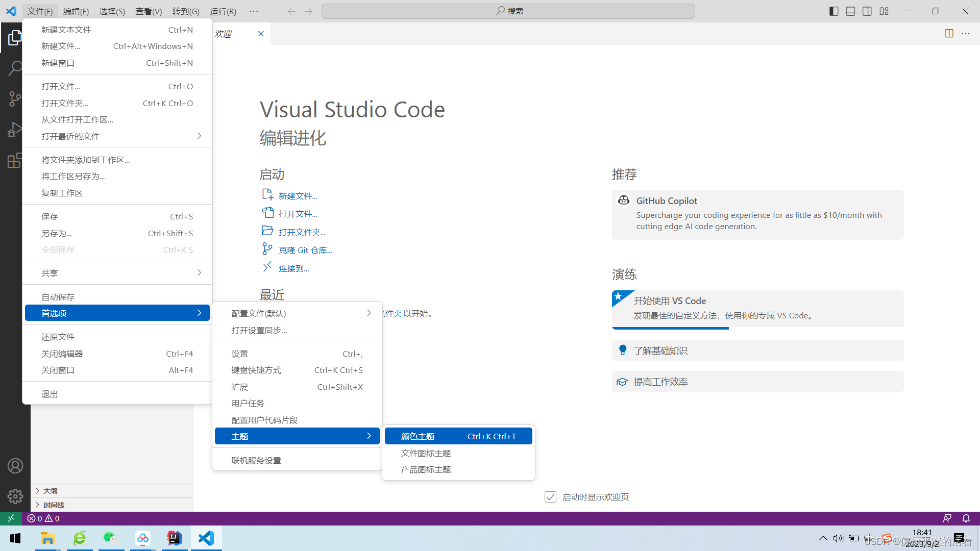Select 颜色主题 from the theme submenu

[418, 436]
